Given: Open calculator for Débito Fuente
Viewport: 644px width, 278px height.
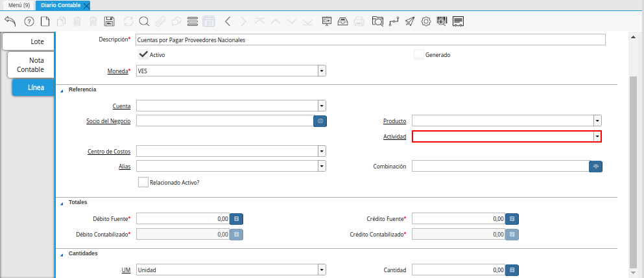Looking at the screenshot, I should [x=237, y=219].
